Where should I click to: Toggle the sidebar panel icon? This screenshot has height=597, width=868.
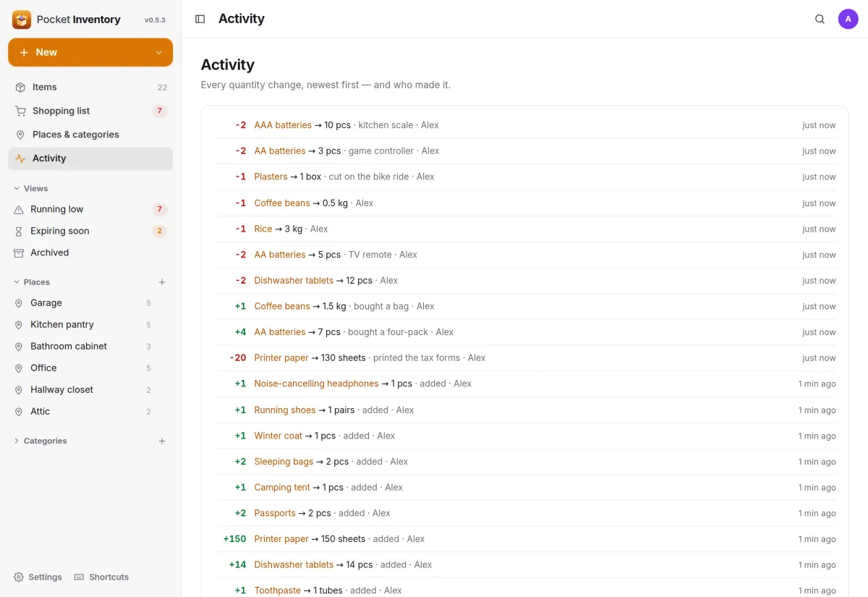point(200,20)
